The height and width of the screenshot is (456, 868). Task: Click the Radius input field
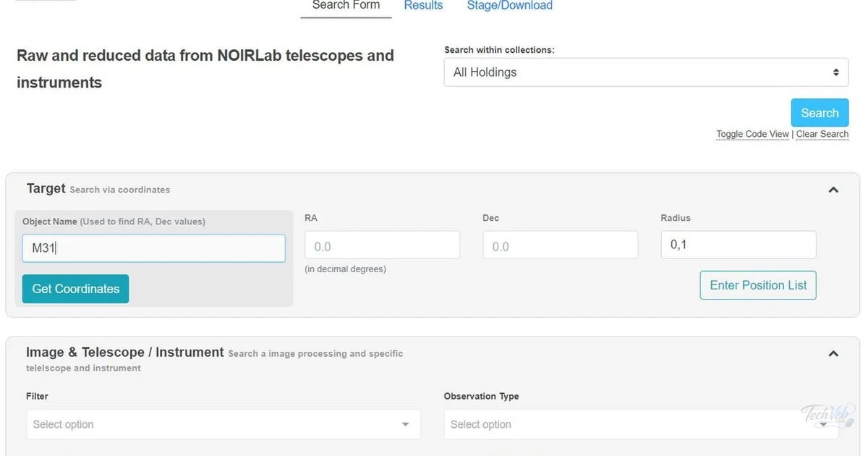739,245
